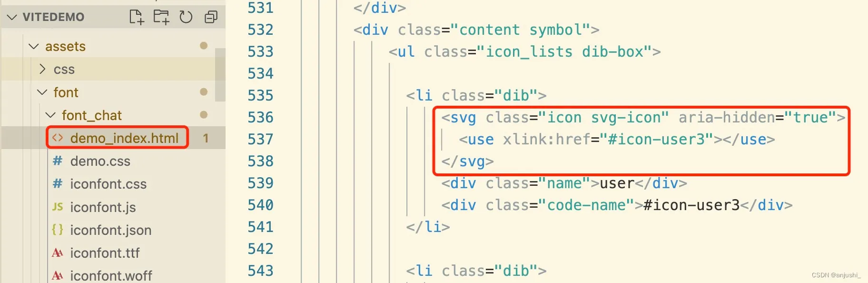Click the JS icon beside iconfont.js
Screen dimensions: 868x283
click(58, 207)
